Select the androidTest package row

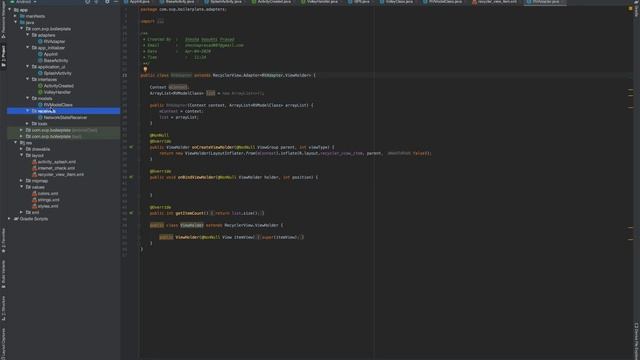tap(64, 130)
